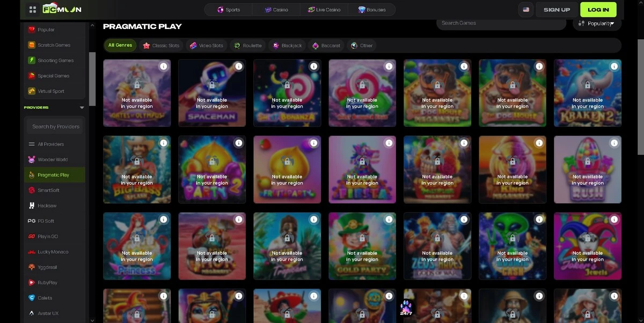
Task: Show info for Zeus vs Hades game
Action: (x=464, y=219)
